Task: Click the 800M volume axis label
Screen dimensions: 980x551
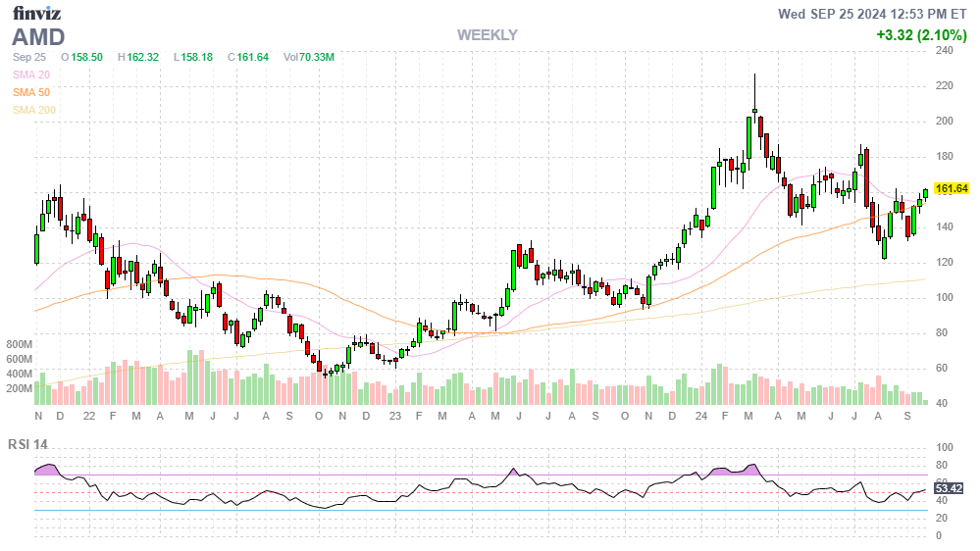Action: click(x=20, y=345)
